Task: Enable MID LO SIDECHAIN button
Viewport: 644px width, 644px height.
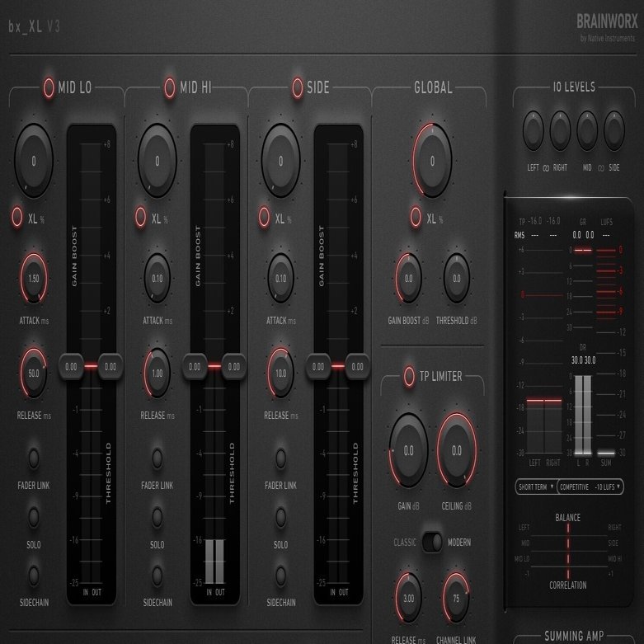Action: [34, 576]
